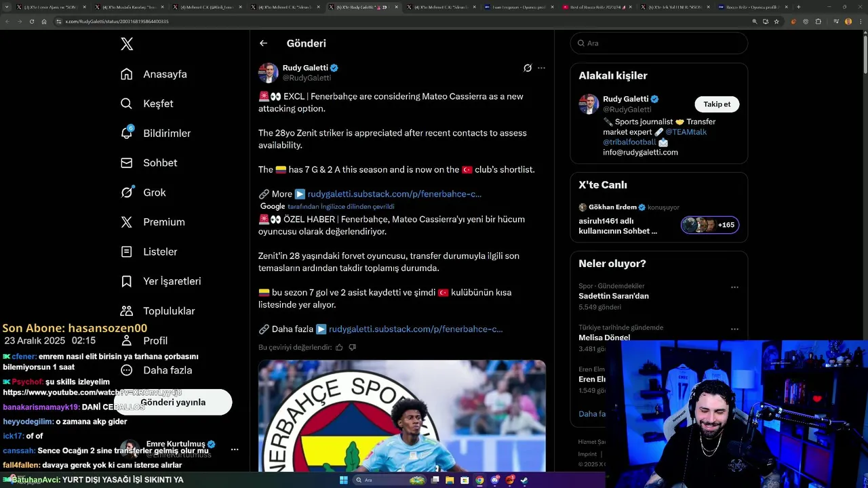Open Emre Kurtulmuş account menu dots
Viewport: 868px width, 488px height.
(x=235, y=449)
